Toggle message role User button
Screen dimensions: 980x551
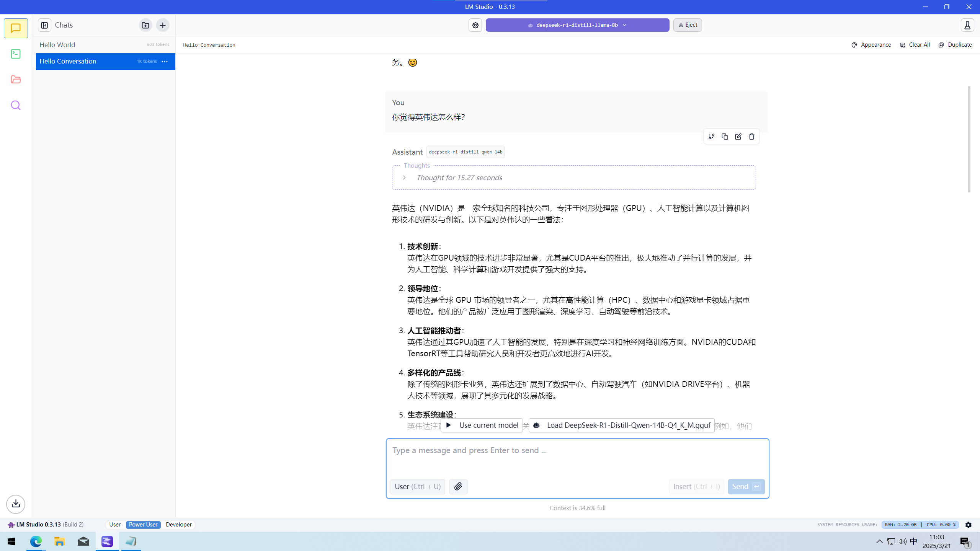pyautogui.click(x=418, y=486)
